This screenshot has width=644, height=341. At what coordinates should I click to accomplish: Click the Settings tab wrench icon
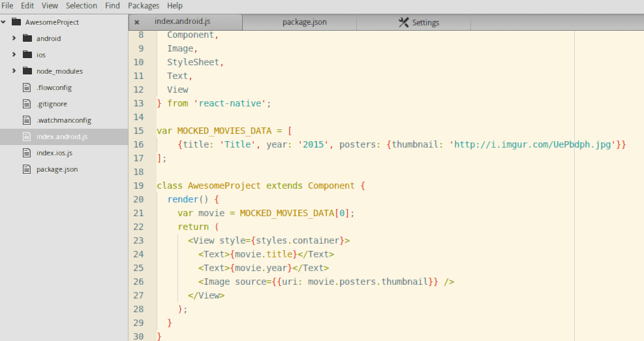point(404,22)
